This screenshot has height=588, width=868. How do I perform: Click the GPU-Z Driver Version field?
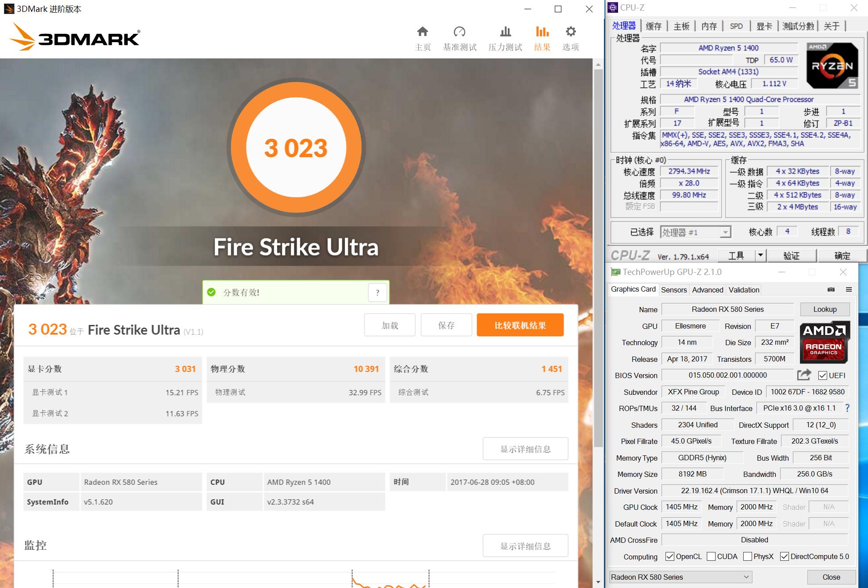point(755,491)
